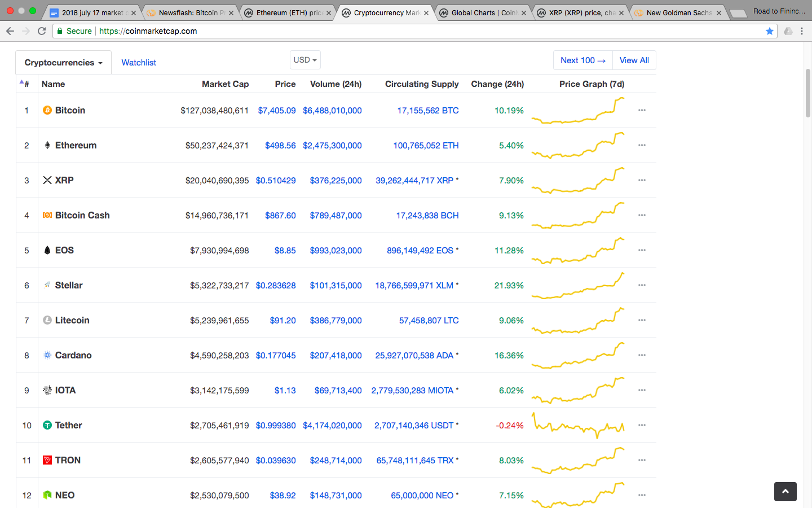Click the browser address bar URL
812x508 pixels.
coord(148,31)
